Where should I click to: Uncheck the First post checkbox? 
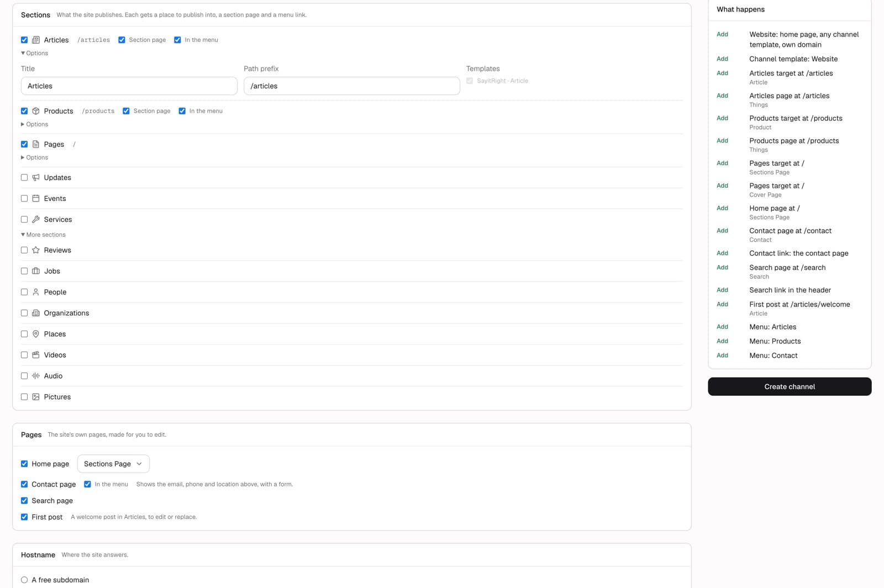tap(24, 517)
